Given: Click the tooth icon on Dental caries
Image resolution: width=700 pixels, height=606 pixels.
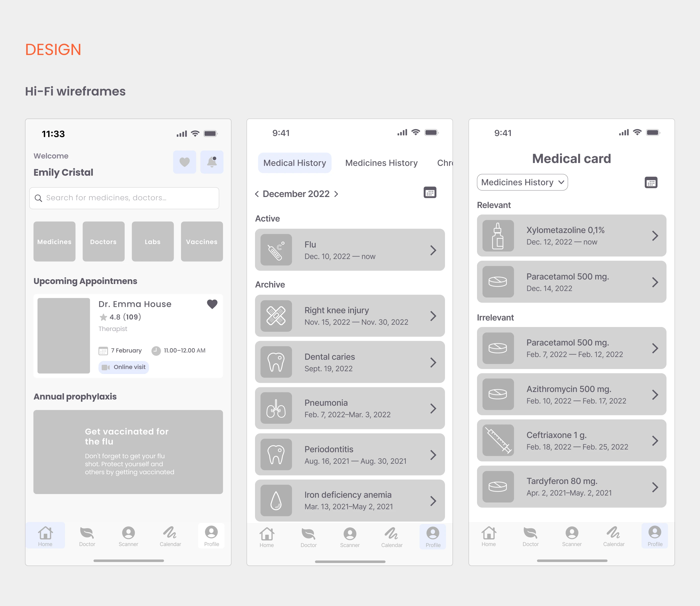Looking at the screenshot, I should coord(276,362).
